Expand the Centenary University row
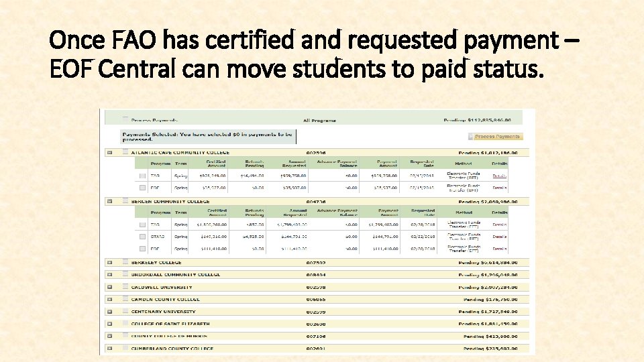The image size is (644, 362). click(x=109, y=312)
